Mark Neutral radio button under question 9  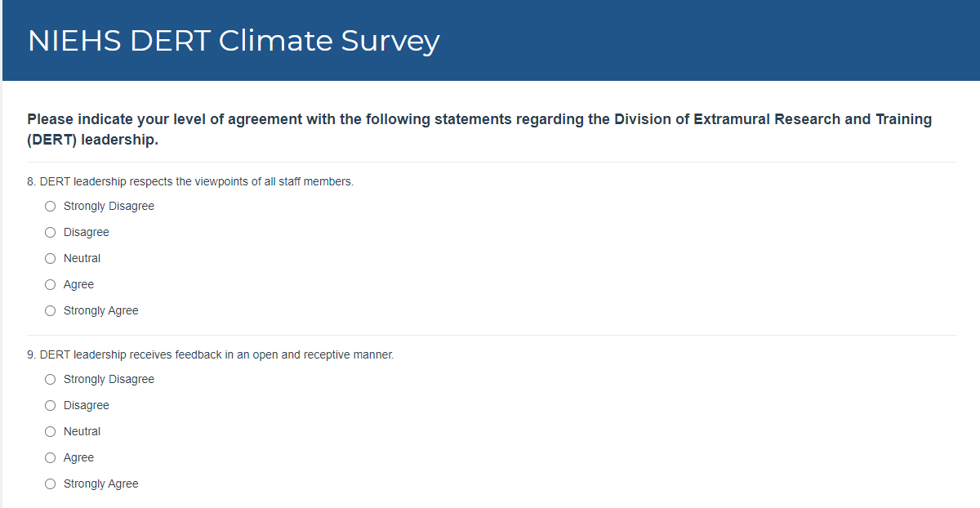(51, 432)
